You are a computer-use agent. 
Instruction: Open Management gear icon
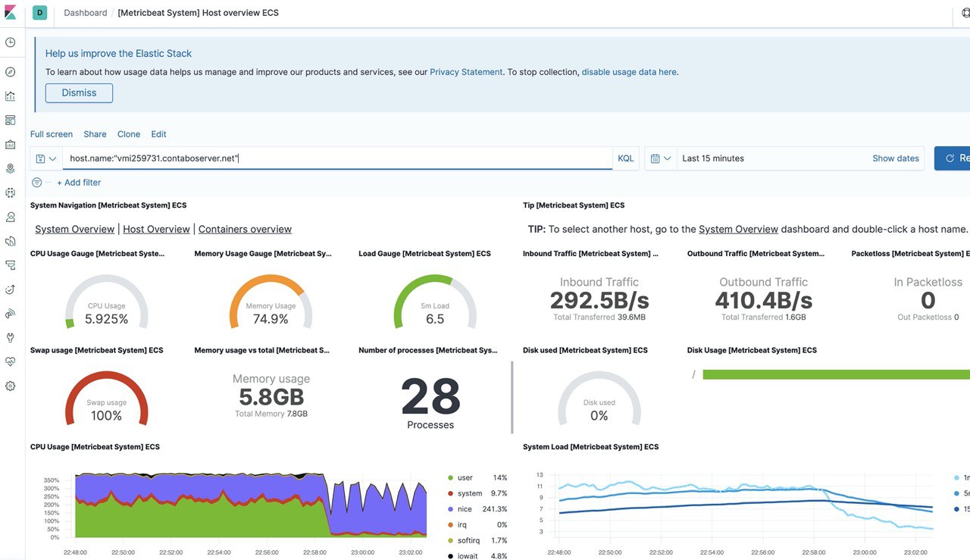coord(10,386)
